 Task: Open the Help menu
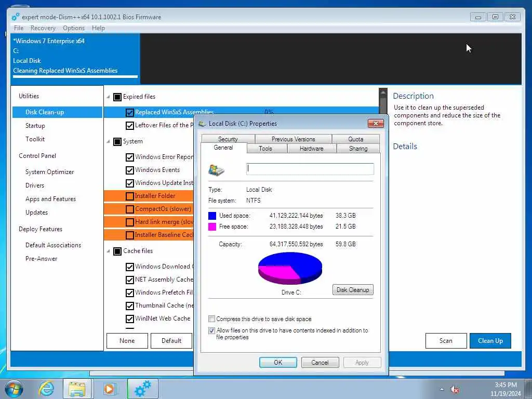[98, 28]
